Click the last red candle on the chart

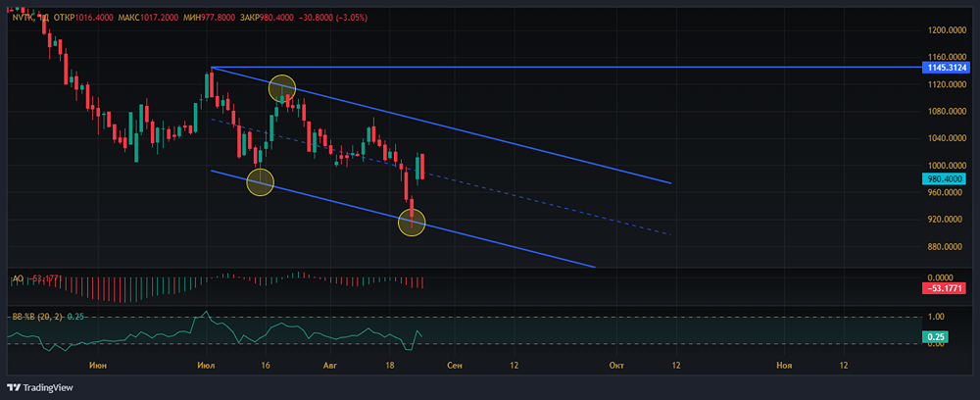[422, 167]
